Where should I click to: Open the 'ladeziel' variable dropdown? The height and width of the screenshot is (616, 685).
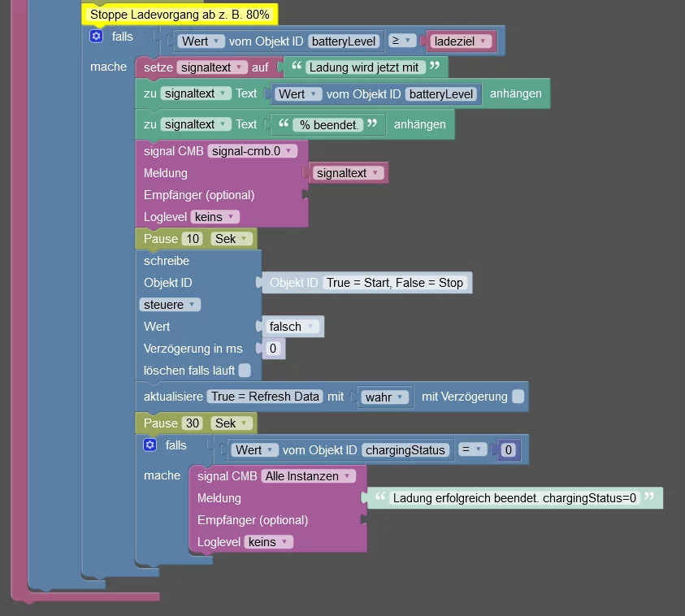(462, 41)
